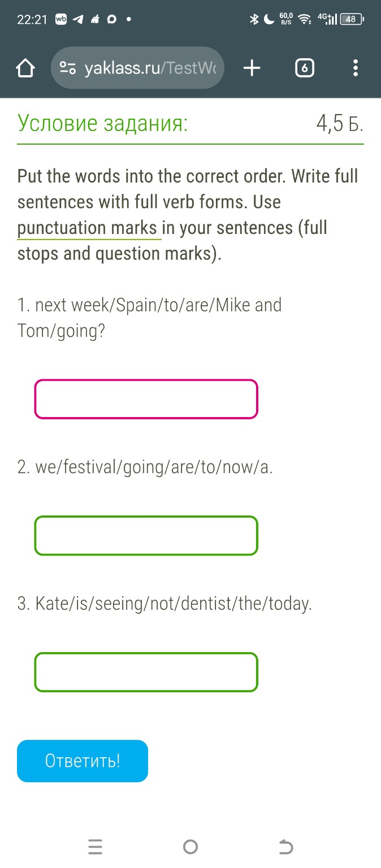
Task: Tap the do-not-disturb moon icon
Action: (x=269, y=20)
